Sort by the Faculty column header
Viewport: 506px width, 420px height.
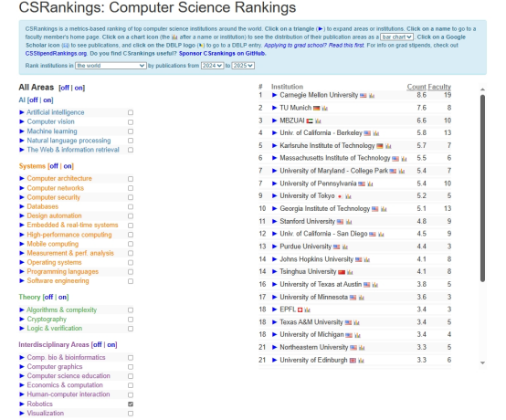[439, 87]
